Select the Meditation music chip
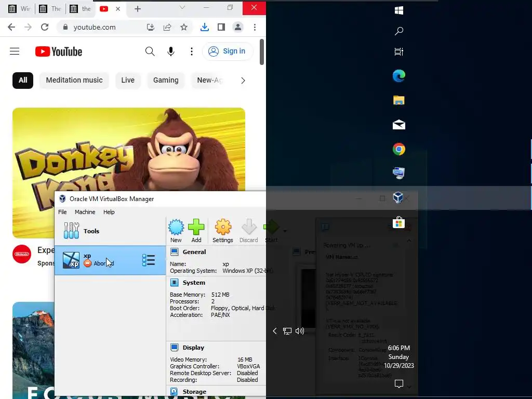The width and height of the screenshot is (532, 399). 74,81
